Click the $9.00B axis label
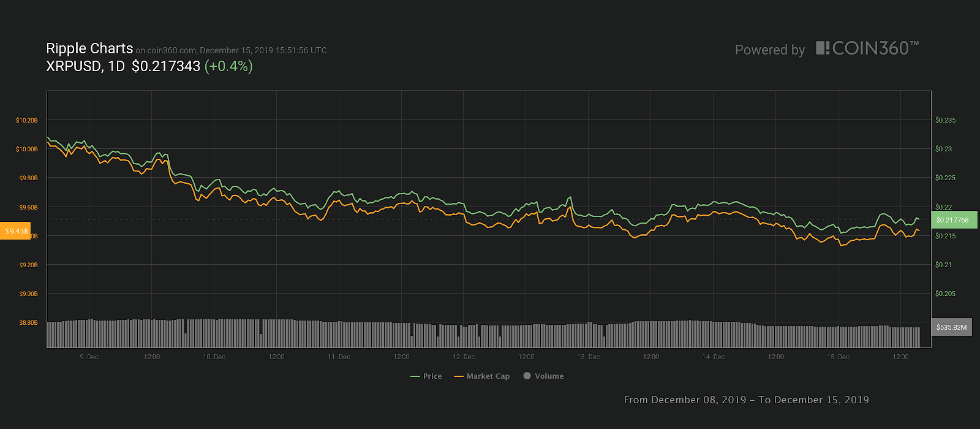Viewport: 980px width, 429px height. [x=28, y=294]
